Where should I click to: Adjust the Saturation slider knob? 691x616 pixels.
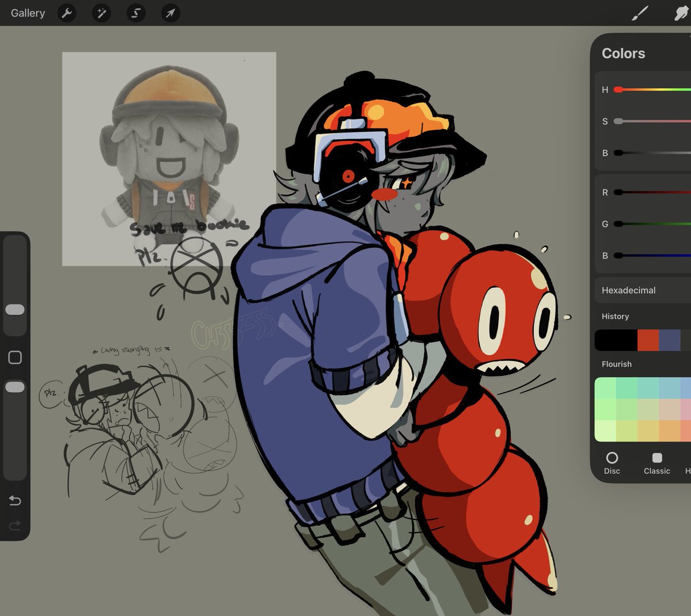618,121
